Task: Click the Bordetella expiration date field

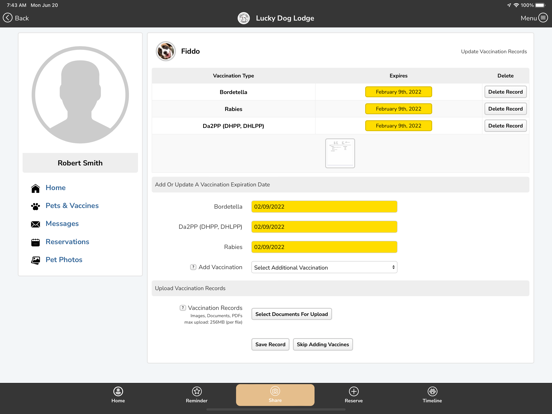Action: tap(324, 207)
